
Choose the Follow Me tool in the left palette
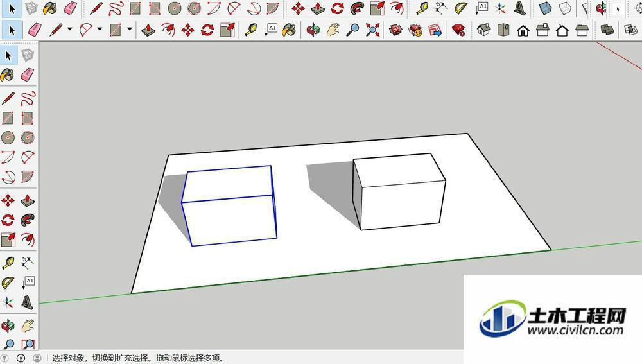coord(28,220)
